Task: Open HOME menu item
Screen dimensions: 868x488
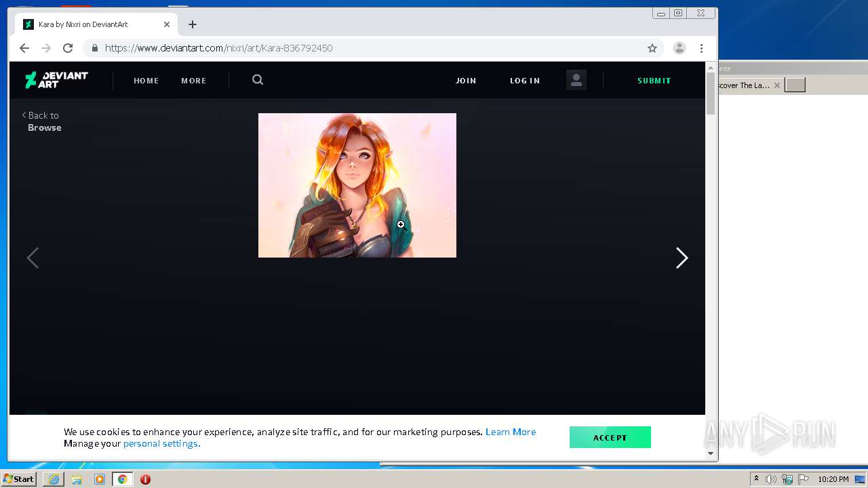Action: click(146, 81)
